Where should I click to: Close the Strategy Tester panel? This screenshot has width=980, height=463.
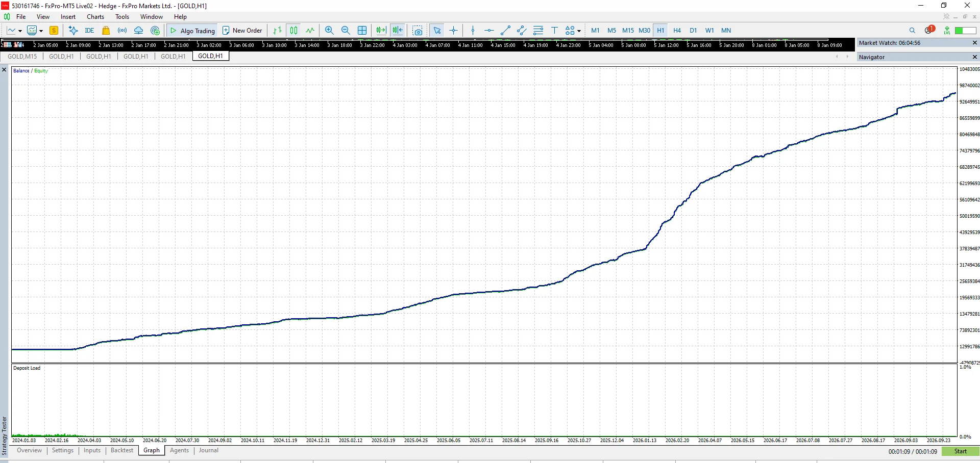pyautogui.click(x=4, y=70)
